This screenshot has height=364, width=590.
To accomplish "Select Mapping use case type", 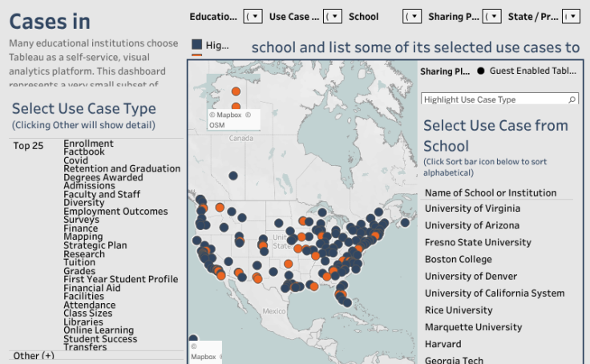I will point(83,237).
